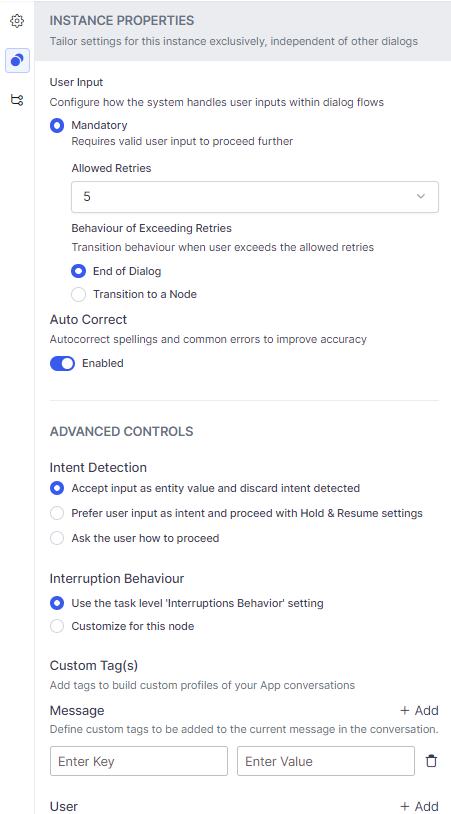Select Accept input as entity value option

pos(57,488)
